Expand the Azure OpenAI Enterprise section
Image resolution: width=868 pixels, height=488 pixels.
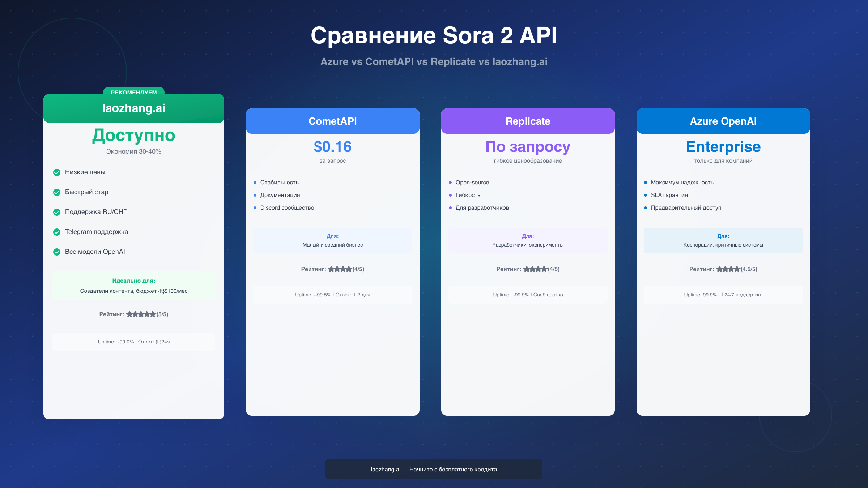click(x=723, y=147)
